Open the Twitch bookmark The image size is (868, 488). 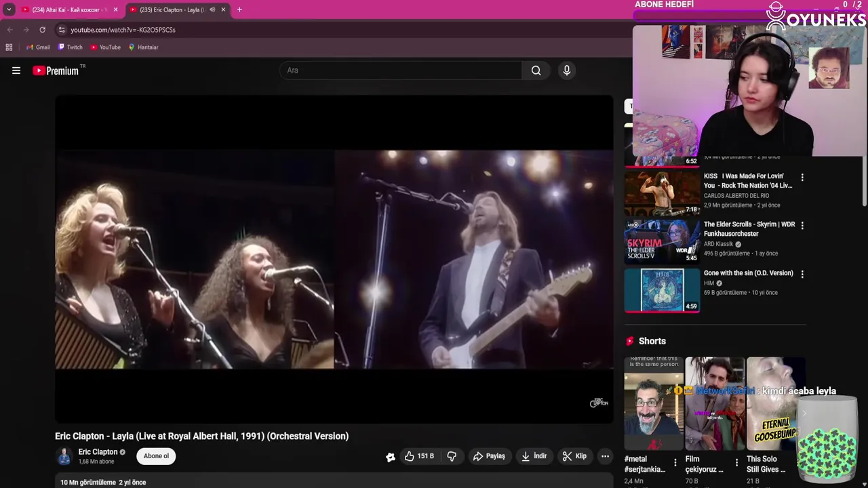pyautogui.click(x=71, y=47)
